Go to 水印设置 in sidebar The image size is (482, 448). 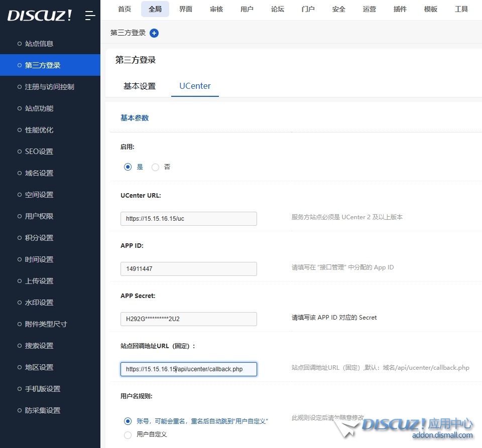click(50, 303)
